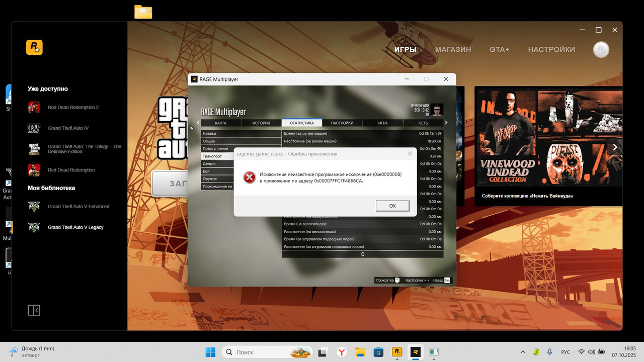Open File Explorer in taskbar
The width and height of the screenshot is (644, 362).
(x=360, y=352)
